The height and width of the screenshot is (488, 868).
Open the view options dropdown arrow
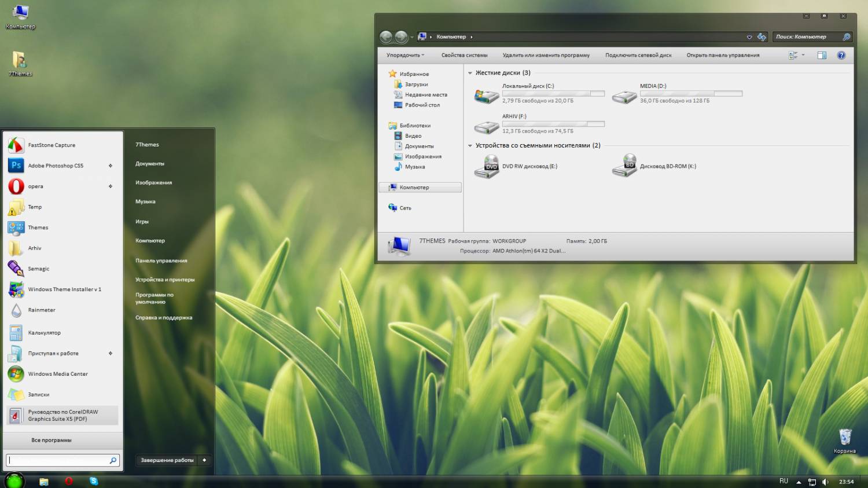coord(803,56)
